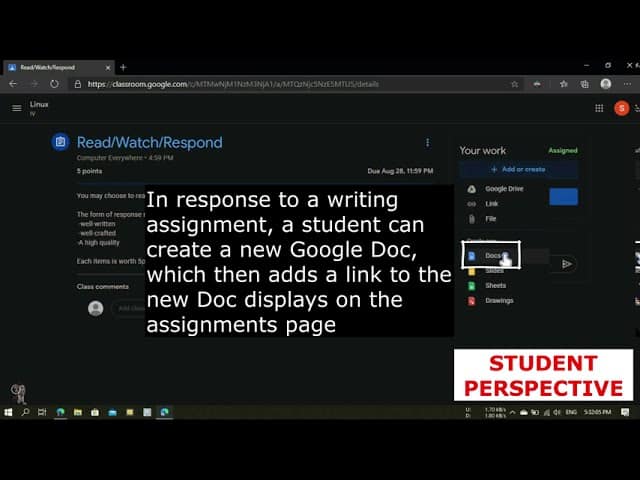The height and width of the screenshot is (480, 640).
Task: Click the class comment user avatar
Action: (96, 308)
